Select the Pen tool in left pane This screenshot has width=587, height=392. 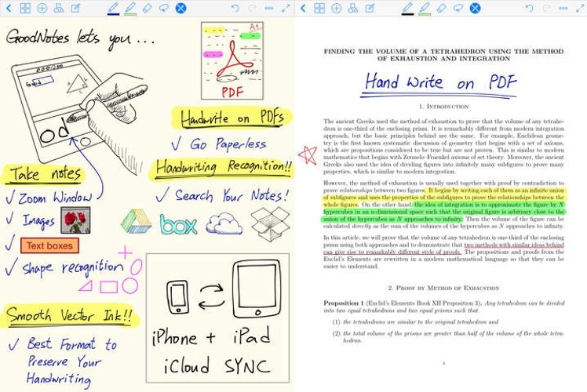click(112, 8)
